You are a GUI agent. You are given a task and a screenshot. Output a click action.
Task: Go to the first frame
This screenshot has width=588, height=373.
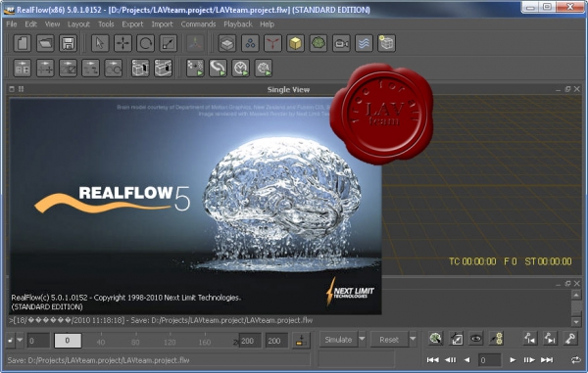tap(433, 360)
